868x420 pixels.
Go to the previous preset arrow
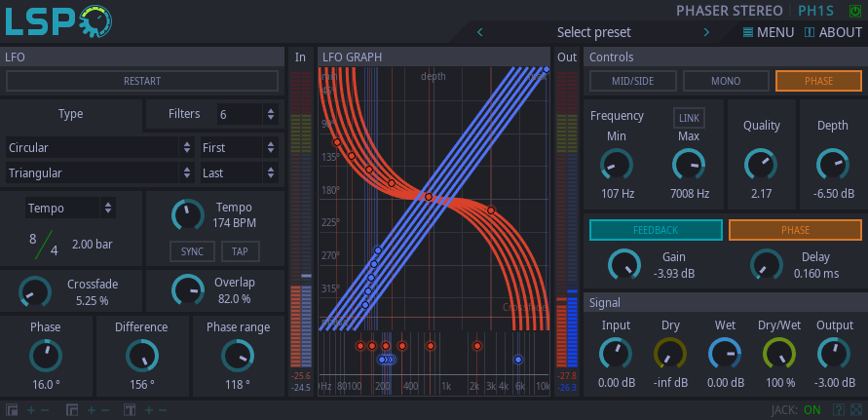pos(479,32)
